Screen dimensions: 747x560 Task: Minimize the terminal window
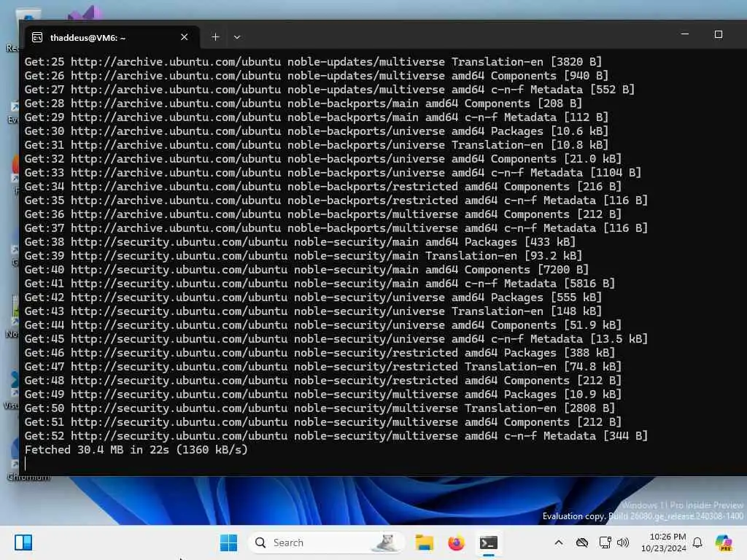click(x=684, y=34)
